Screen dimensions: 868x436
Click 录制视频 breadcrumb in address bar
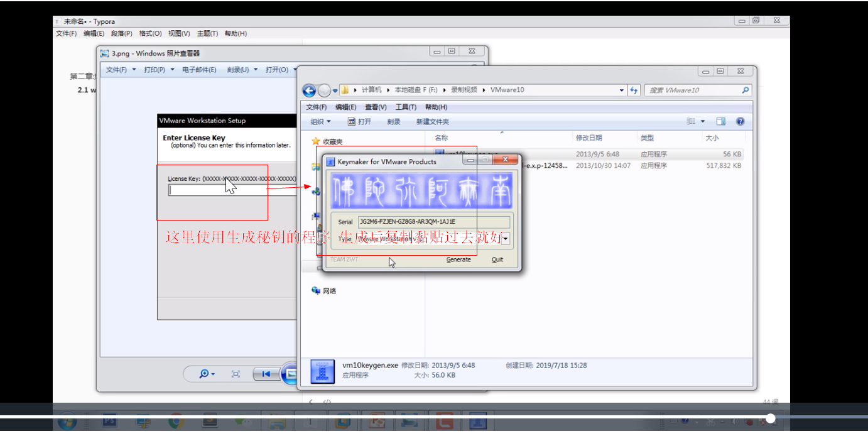(464, 90)
